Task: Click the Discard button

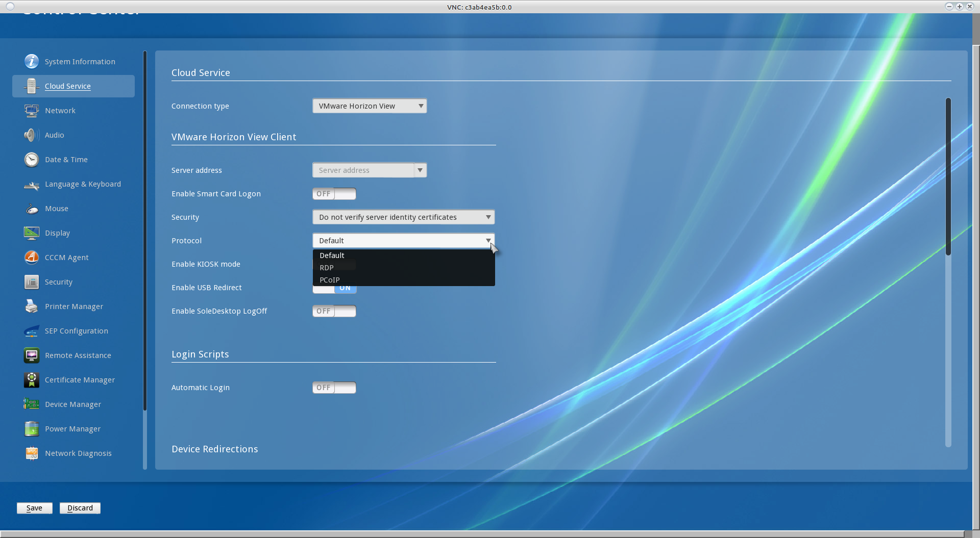Action: click(80, 508)
